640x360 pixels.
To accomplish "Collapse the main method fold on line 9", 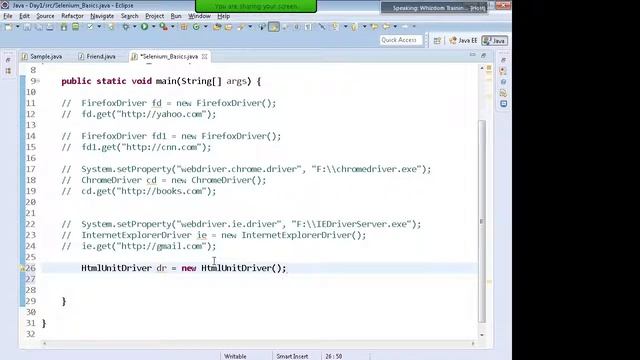I will [x=38, y=81].
